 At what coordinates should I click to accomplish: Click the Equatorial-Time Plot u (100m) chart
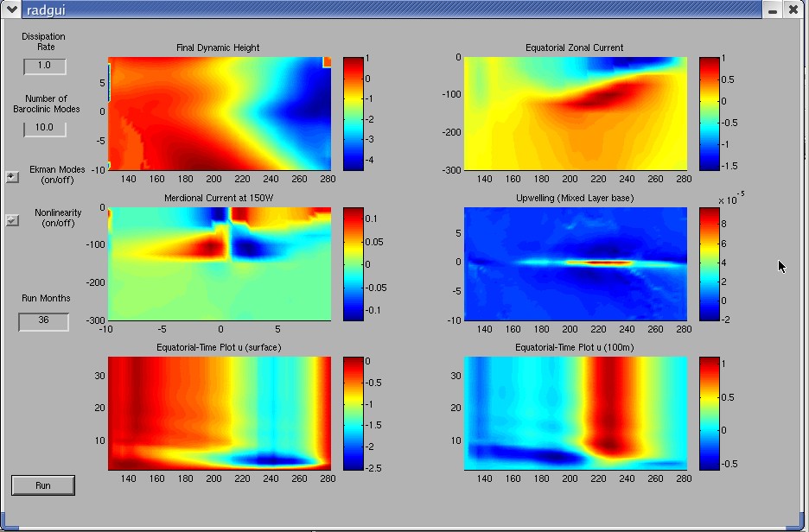pyautogui.click(x=576, y=413)
